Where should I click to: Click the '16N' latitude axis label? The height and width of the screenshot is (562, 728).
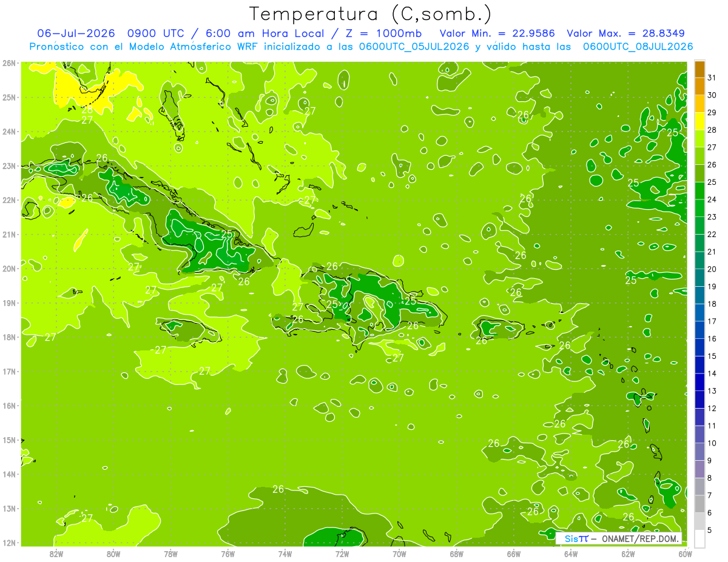[8, 405]
